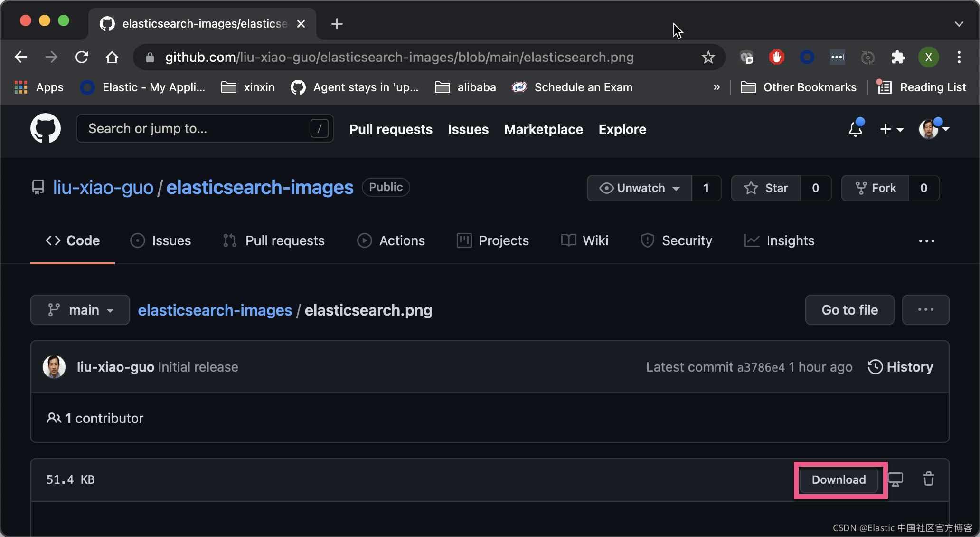Download the elasticsearch.png file
980x537 pixels.
click(839, 480)
